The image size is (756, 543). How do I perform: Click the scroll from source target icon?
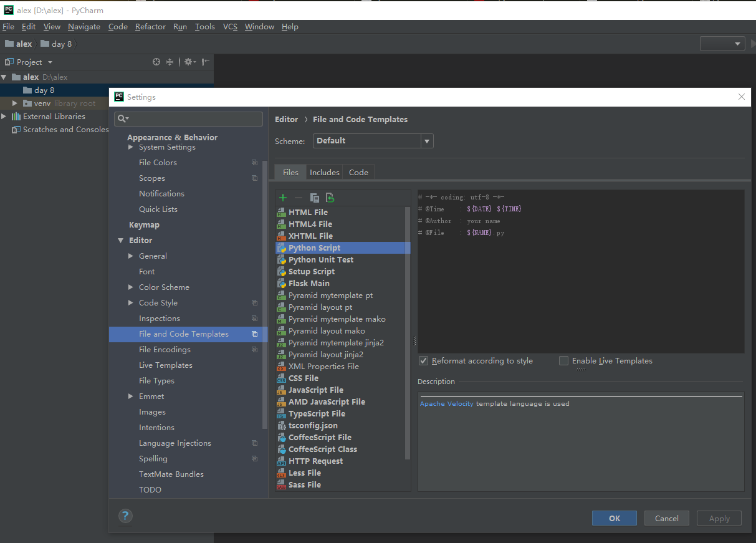click(156, 62)
